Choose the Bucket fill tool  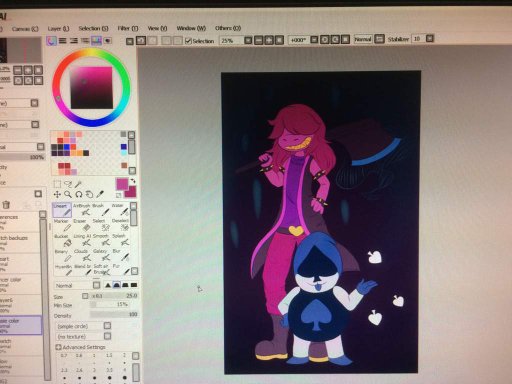pos(62,240)
